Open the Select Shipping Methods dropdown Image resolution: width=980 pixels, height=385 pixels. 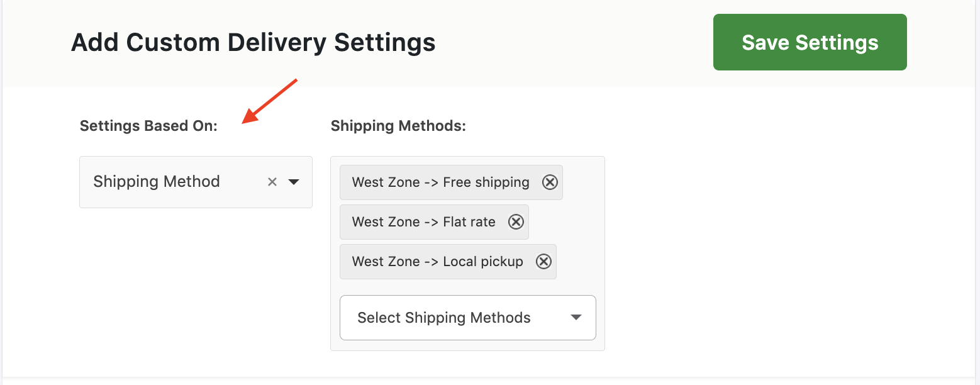click(x=467, y=318)
